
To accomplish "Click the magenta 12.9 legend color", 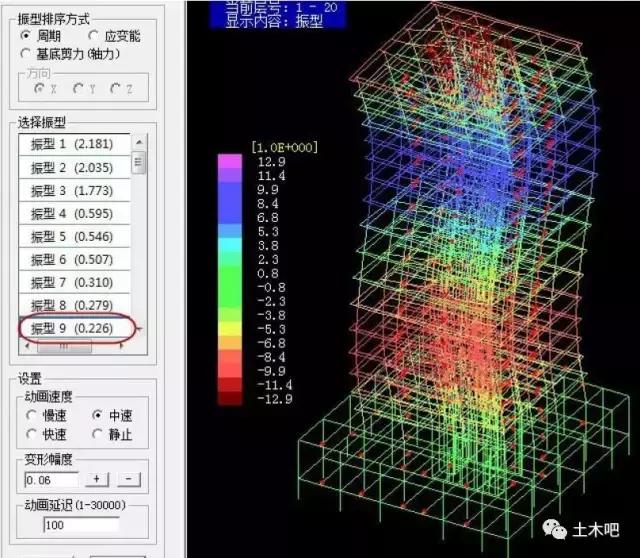I will pos(230,161).
